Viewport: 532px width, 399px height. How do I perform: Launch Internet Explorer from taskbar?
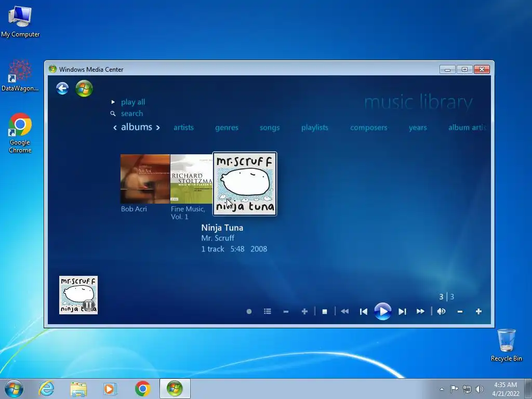[46, 389]
